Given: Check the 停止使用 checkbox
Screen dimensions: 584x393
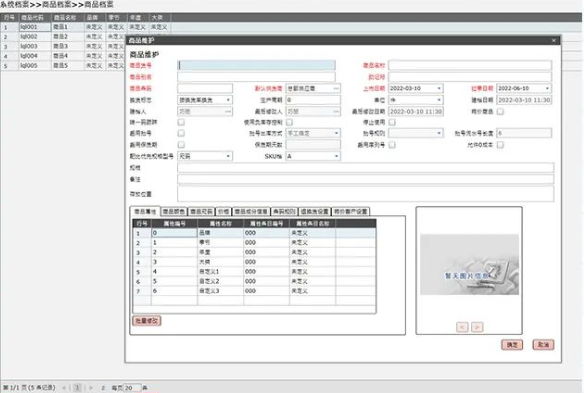Looking at the screenshot, I should 392,122.
